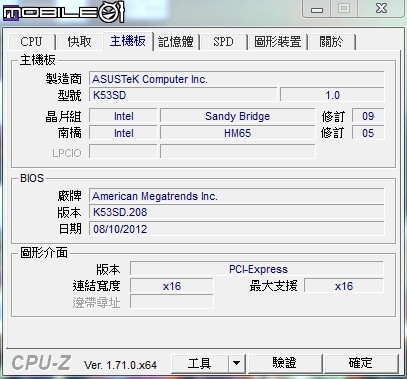Image resolution: width=407 pixels, height=379 pixels.
Task: Click version text Ver. 1.71.0.x64
Action: (120, 365)
